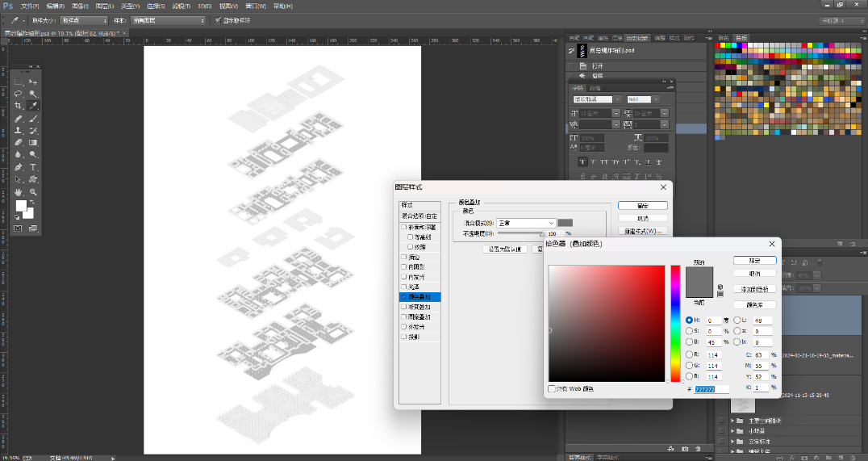
Task: Select the Healing Brush tool
Action: point(19,119)
